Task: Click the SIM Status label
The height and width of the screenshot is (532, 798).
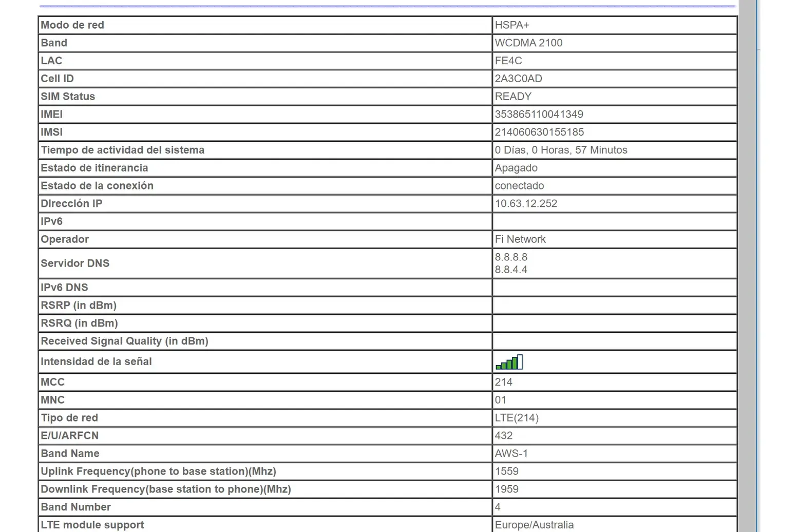Action: pyautogui.click(x=68, y=97)
